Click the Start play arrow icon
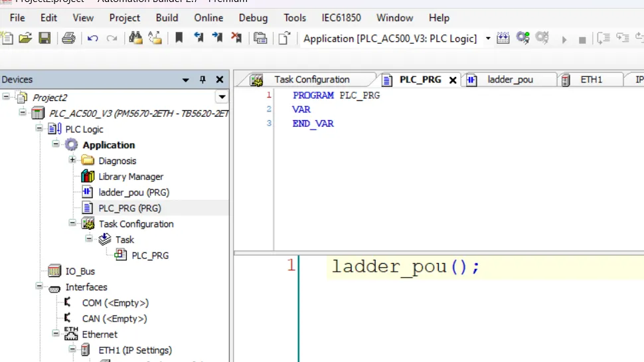This screenshot has width=644, height=362. [564, 39]
